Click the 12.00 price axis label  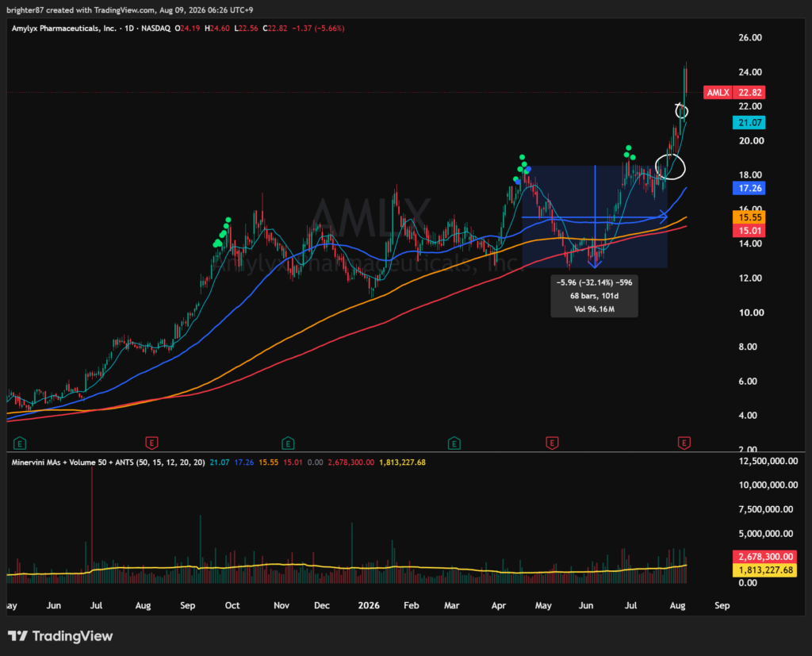pyautogui.click(x=750, y=278)
